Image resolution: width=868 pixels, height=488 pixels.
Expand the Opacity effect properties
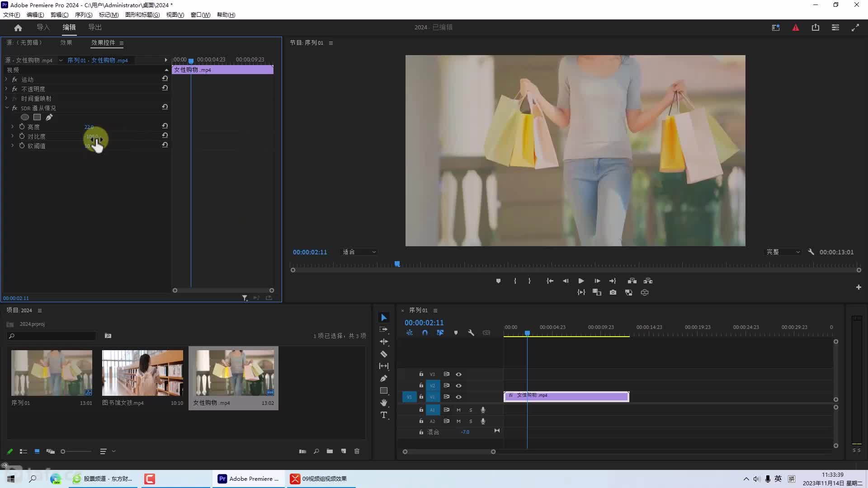(x=6, y=89)
